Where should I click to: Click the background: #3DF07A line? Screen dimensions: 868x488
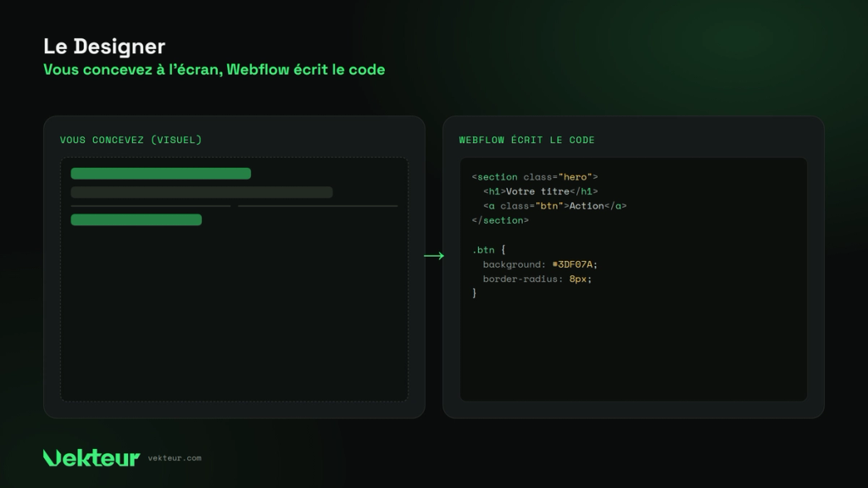click(540, 264)
